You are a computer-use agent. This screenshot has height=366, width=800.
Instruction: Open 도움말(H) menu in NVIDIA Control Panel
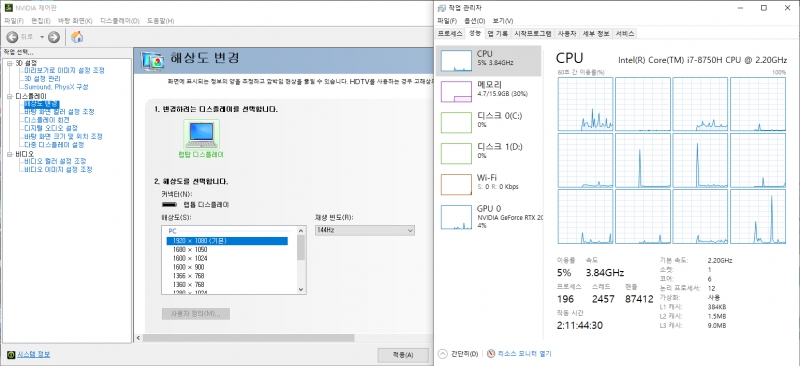(160, 21)
